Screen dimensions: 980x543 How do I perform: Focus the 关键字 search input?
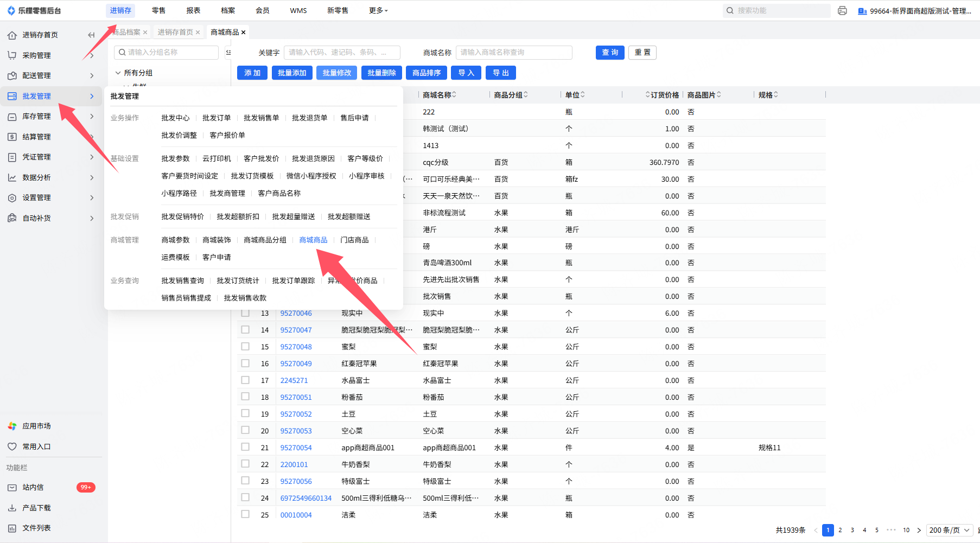tap(342, 52)
